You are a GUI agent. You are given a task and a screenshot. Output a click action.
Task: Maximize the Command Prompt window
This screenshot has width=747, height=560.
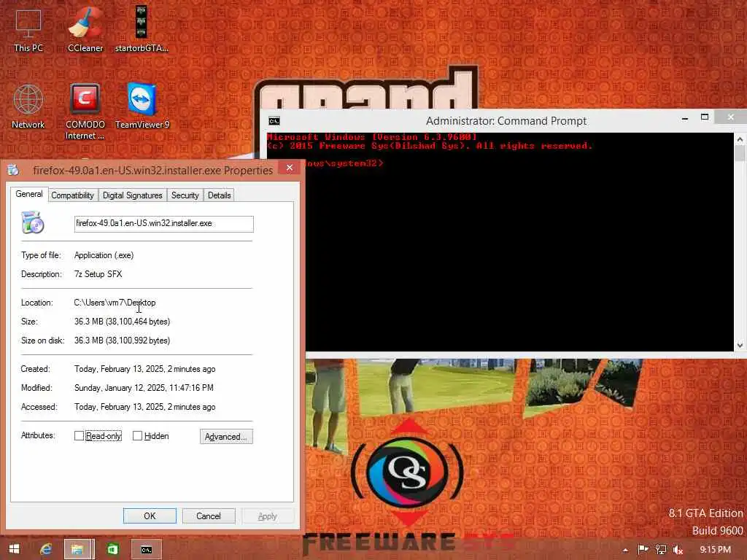[705, 117]
